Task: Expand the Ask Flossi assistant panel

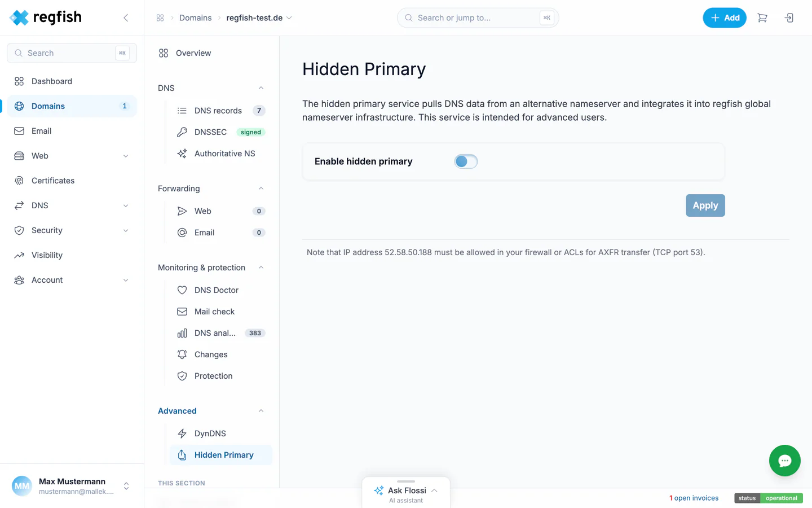Action: click(x=434, y=491)
